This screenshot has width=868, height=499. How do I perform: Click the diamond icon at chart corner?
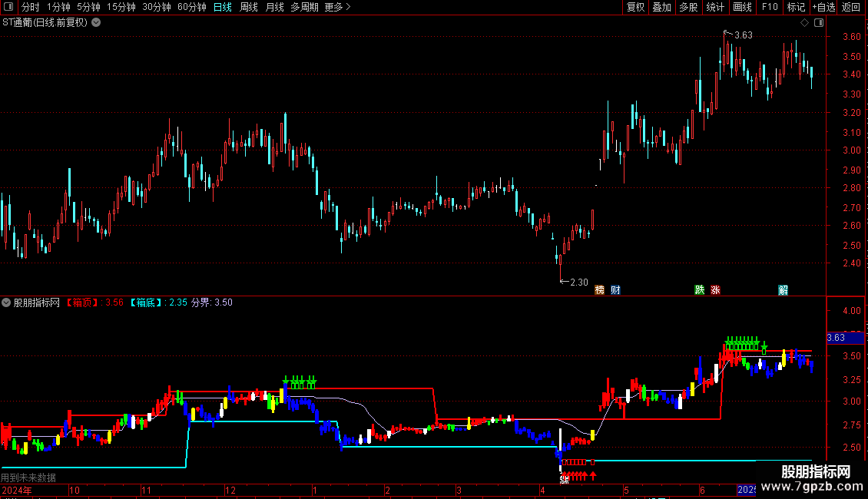[x=805, y=23]
